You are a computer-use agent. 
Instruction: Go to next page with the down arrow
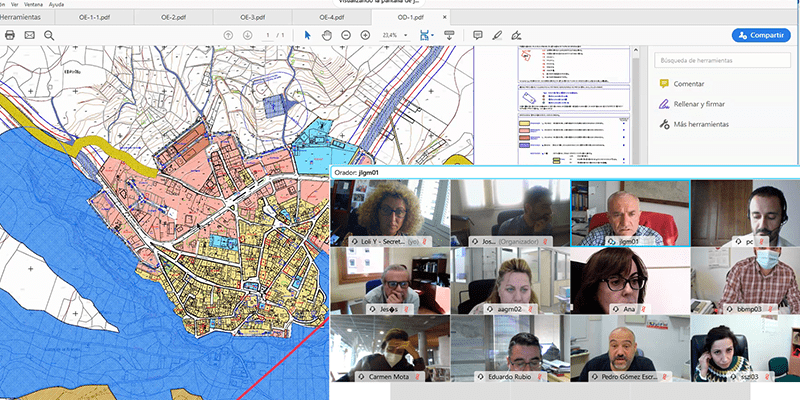point(246,35)
